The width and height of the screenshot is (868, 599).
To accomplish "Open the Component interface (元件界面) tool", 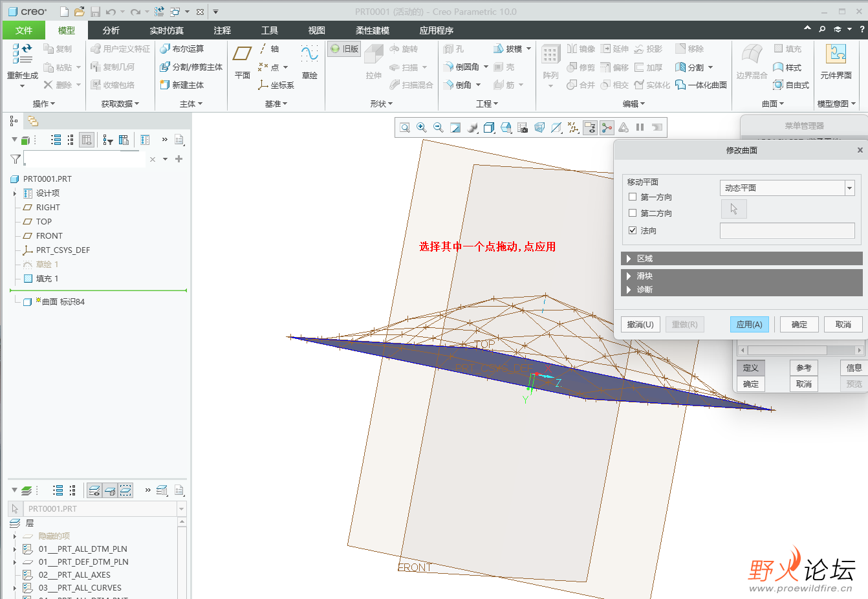I will click(836, 61).
